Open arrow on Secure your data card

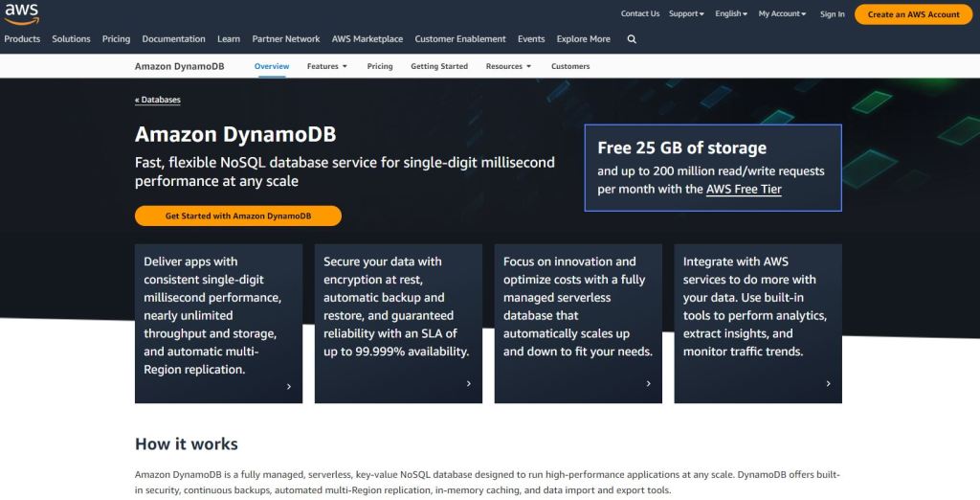point(469,383)
